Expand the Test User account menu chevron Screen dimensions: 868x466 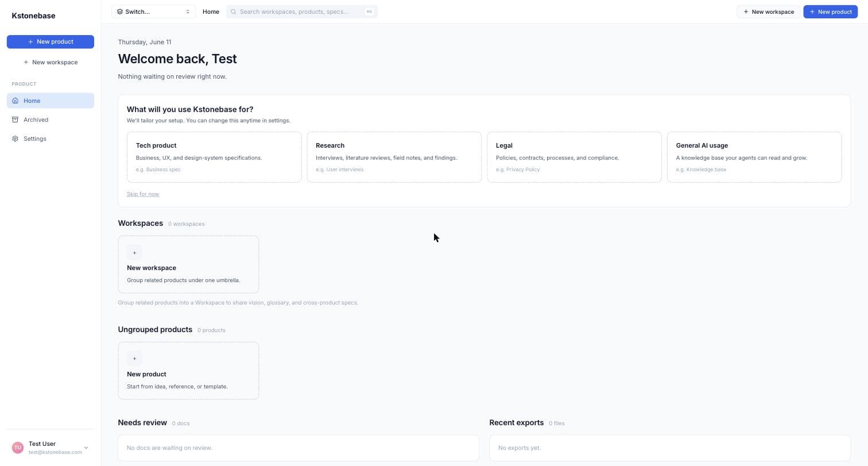[x=86, y=448]
